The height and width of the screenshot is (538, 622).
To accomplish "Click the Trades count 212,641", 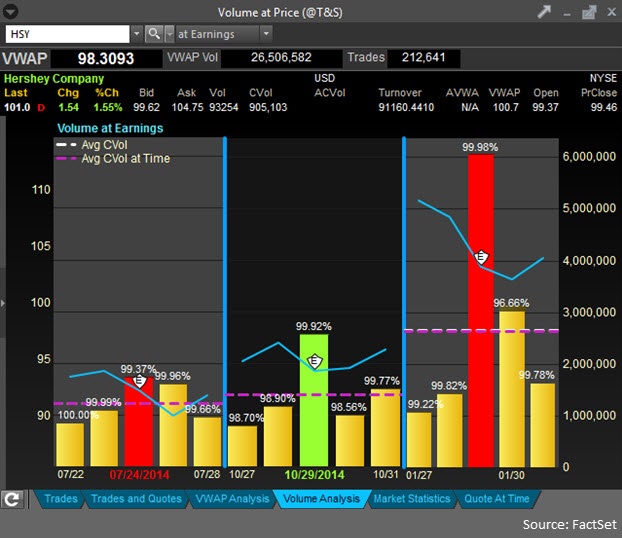I will (423, 58).
